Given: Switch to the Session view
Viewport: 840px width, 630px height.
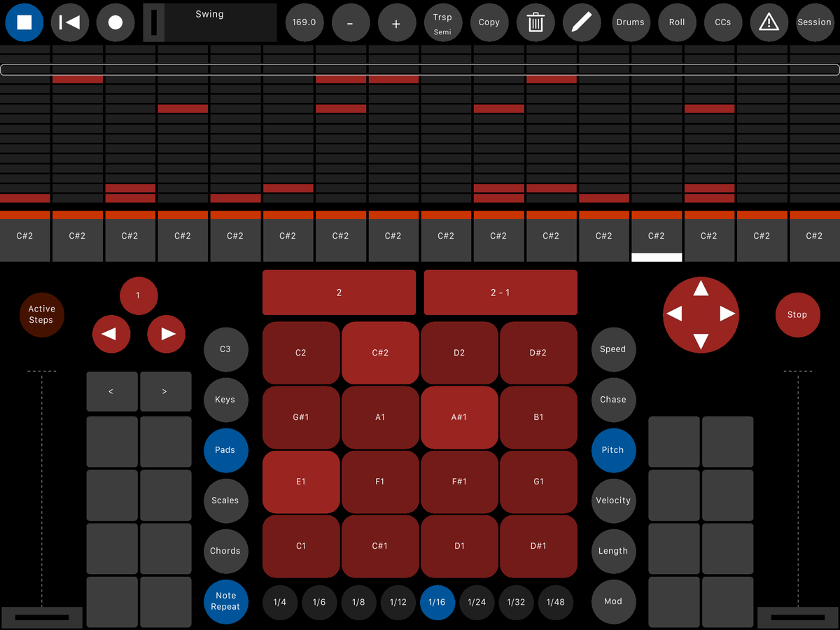Looking at the screenshot, I should pyautogui.click(x=814, y=22).
